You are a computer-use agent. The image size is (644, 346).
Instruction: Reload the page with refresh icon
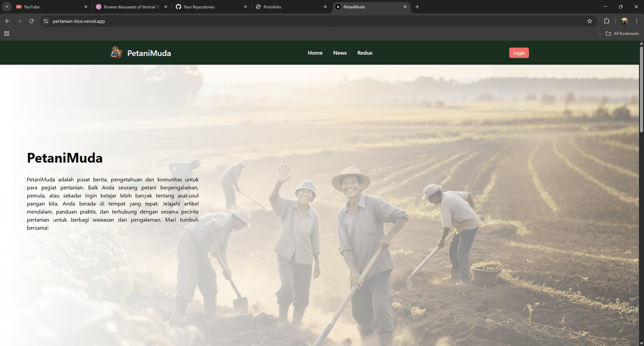[32, 21]
